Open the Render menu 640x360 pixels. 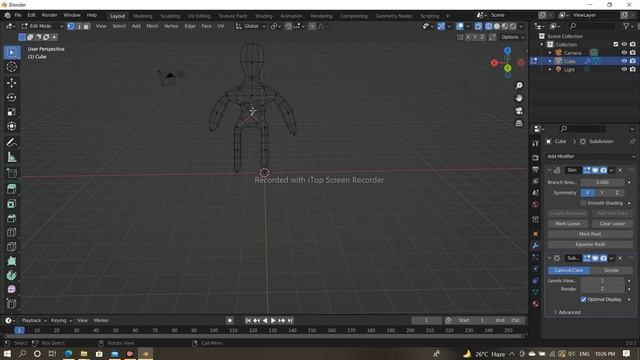click(49, 15)
